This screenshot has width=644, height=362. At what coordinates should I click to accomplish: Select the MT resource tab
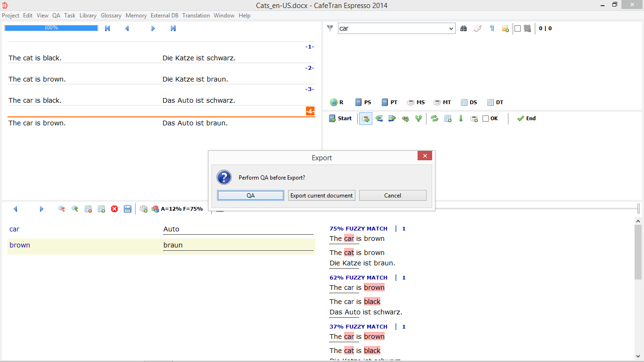pyautogui.click(x=442, y=102)
